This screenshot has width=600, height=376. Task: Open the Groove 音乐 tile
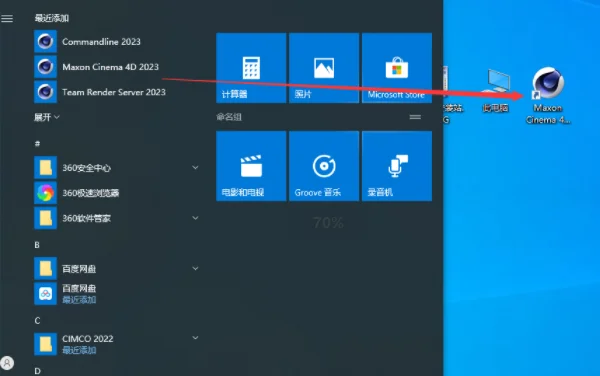pos(324,166)
